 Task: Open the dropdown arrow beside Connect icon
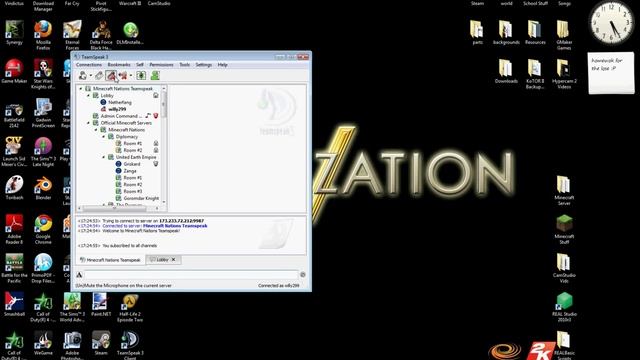[91, 76]
